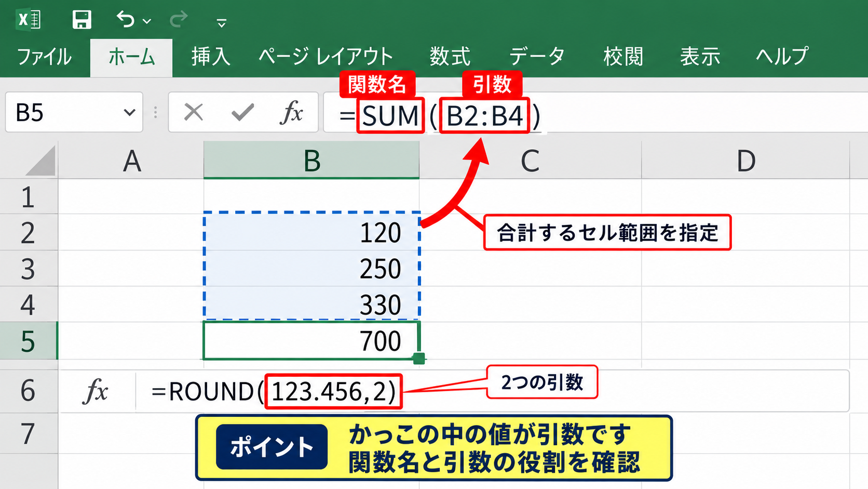Cancel the formula entry with X
868x489 pixels.
(x=194, y=112)
